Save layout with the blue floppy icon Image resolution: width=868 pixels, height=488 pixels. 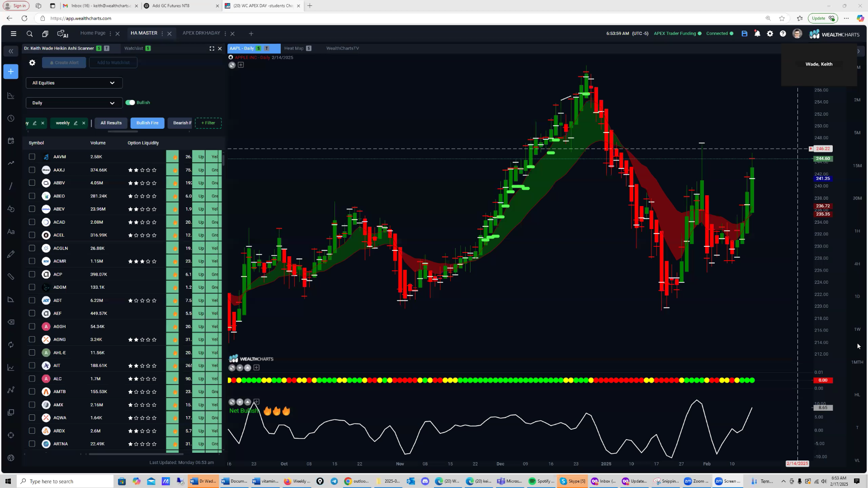[x=745, y=33]
